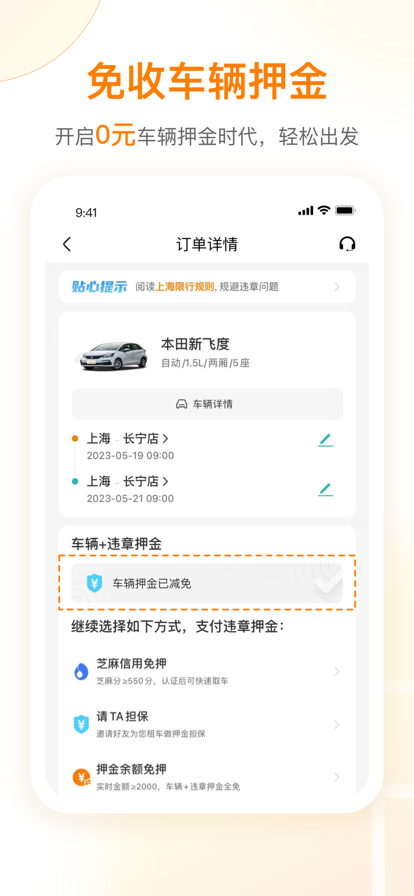Tap the car icon in 车辆详情
The width and height of the screenshot is (414, 896).
(181, 404)
